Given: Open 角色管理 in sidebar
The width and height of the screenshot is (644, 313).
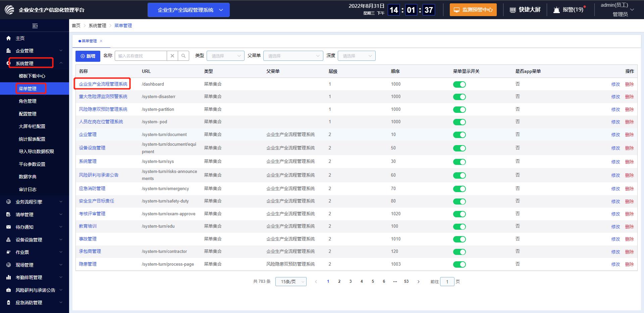Looking at the screenshot, I should point(28,101).
